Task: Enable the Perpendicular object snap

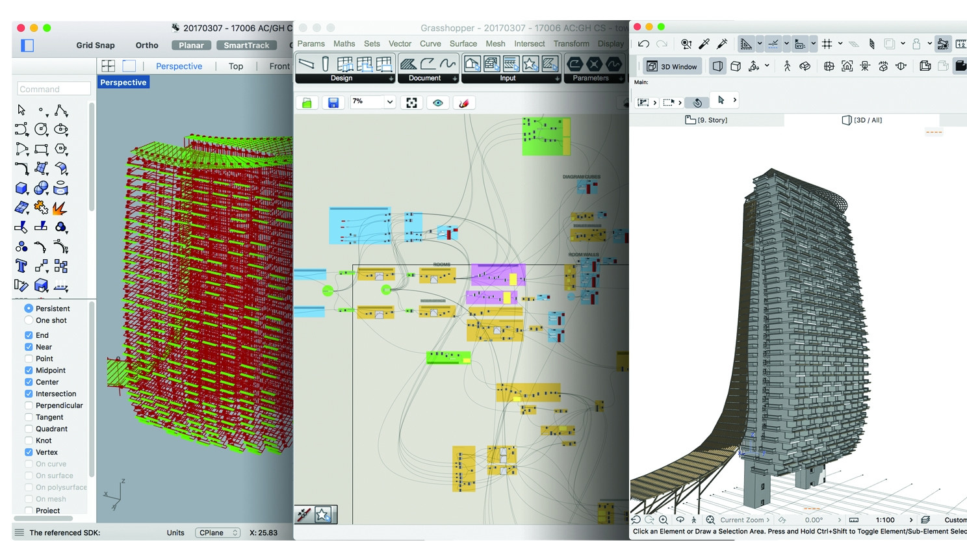Action: (29, 405)
